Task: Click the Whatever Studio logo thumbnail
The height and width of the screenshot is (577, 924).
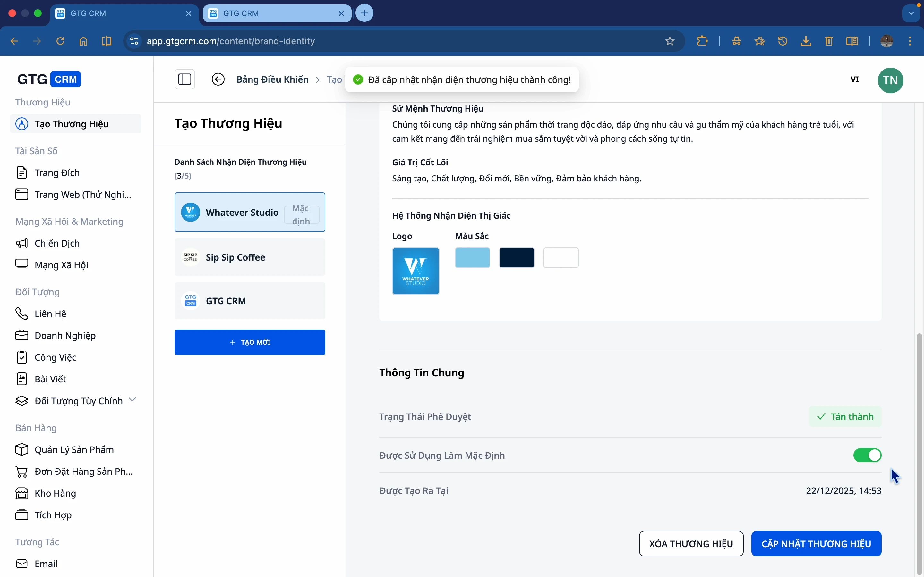Action: point(416,271)
